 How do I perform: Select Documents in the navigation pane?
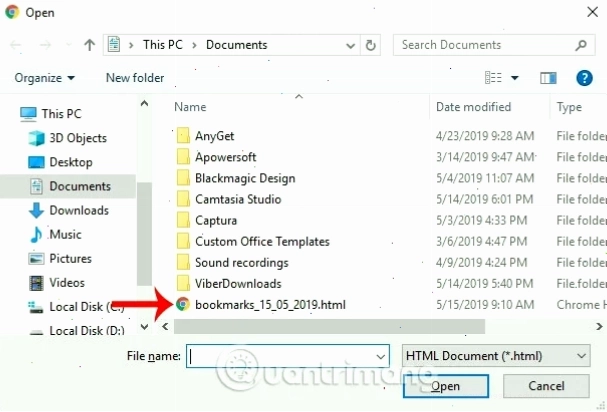68,186
